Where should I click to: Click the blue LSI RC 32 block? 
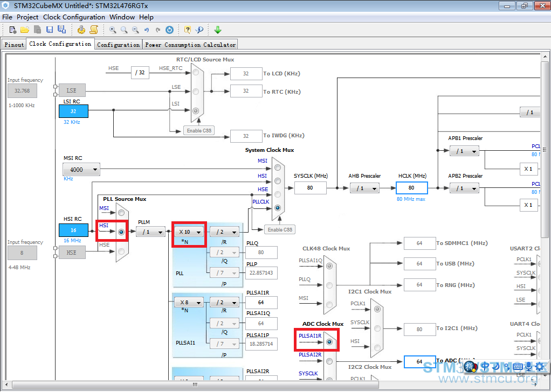(x=73, y=111)
